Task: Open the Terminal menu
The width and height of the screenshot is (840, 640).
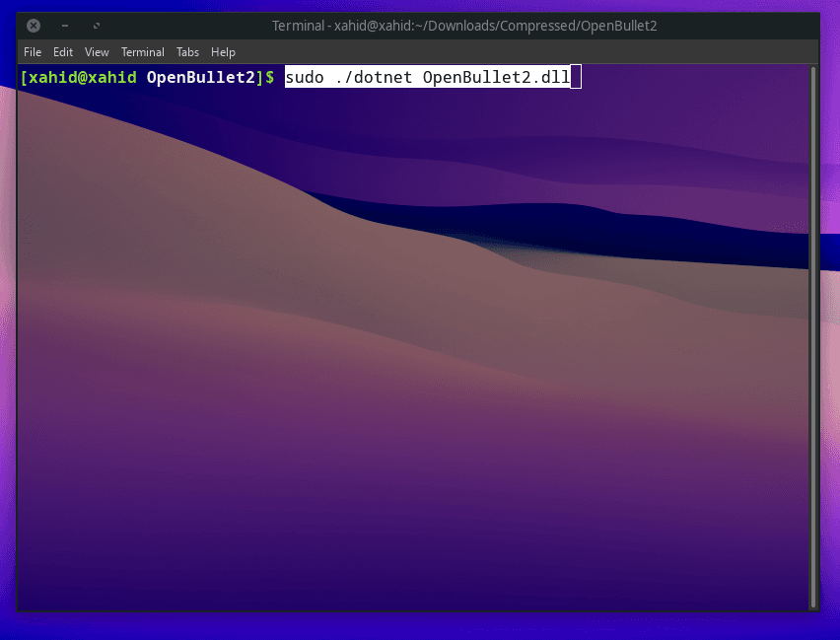Action: click(142, 51)
